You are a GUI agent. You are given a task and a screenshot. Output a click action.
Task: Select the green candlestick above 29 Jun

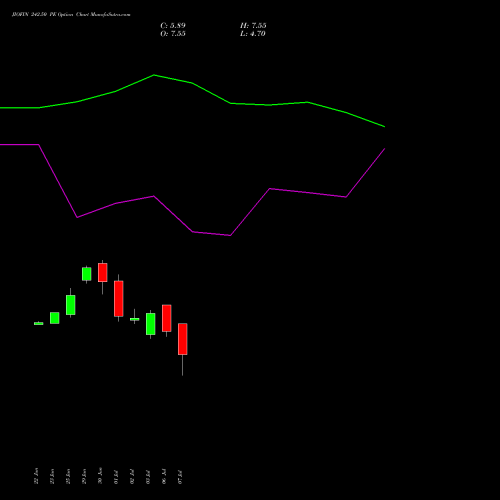(87, 274)
